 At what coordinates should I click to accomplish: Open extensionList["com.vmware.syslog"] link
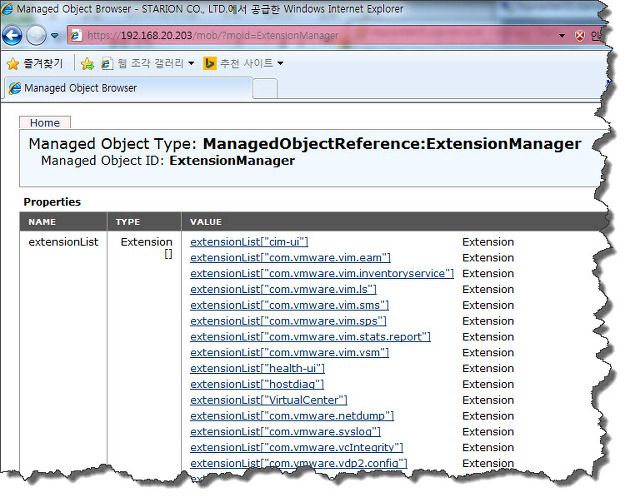[x=285, y=432]
